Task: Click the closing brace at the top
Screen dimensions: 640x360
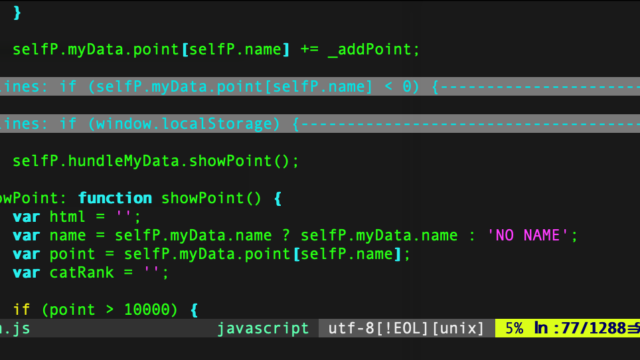Action: coord(17,13)
